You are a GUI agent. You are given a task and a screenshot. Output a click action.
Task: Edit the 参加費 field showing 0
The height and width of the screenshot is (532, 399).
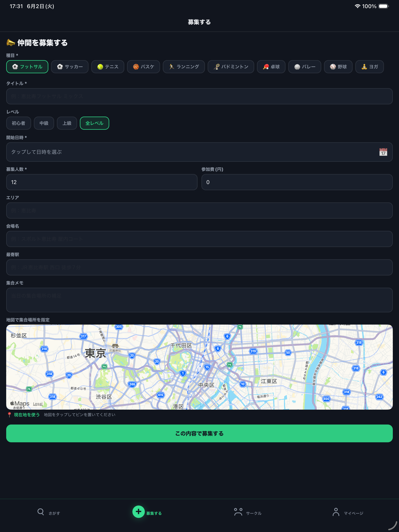coord(297,182)
